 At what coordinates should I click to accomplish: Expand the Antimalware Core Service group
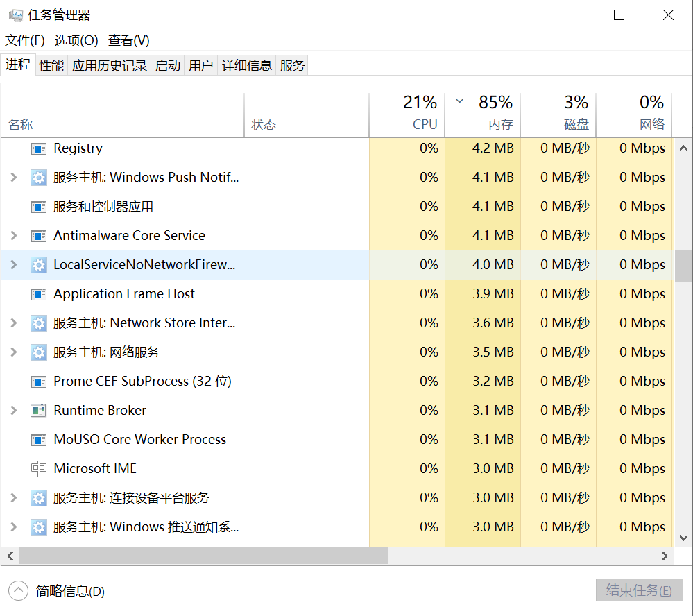click(x=14, y=236)
